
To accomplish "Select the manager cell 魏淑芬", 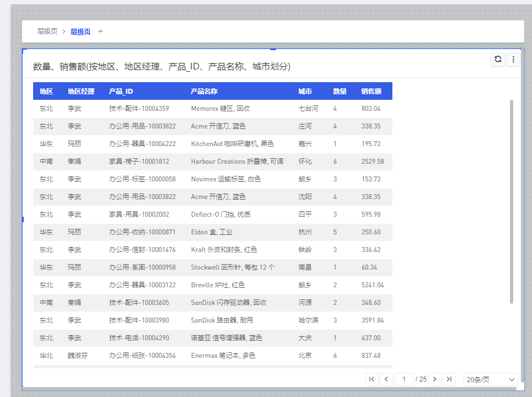I will click(78, 355).
